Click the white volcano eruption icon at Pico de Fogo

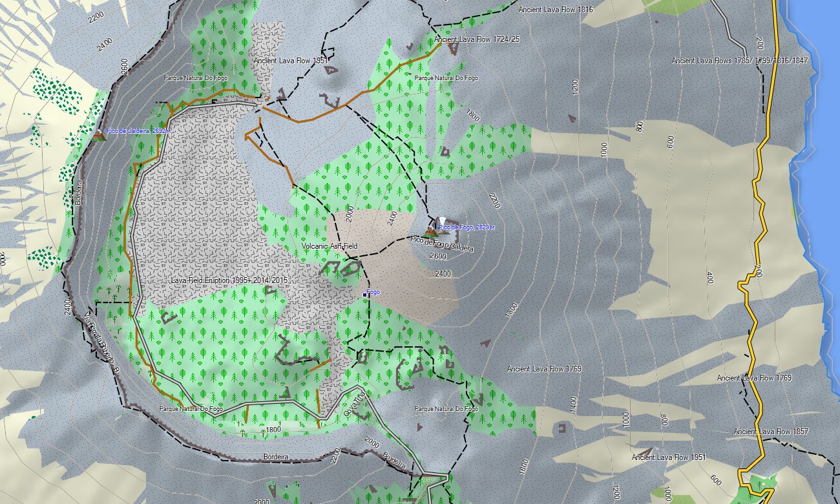click(x=442, y=222)
